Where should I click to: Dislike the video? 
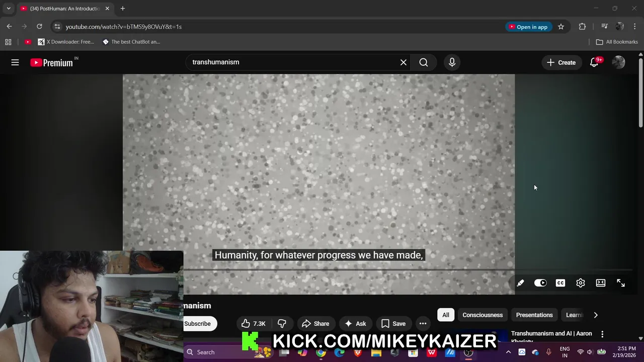coord(282,324)
